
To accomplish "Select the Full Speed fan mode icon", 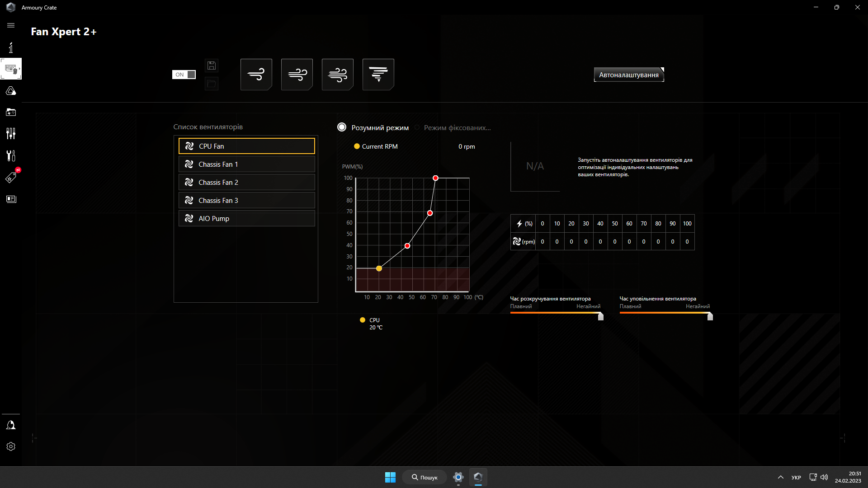I will coord(378,75).
